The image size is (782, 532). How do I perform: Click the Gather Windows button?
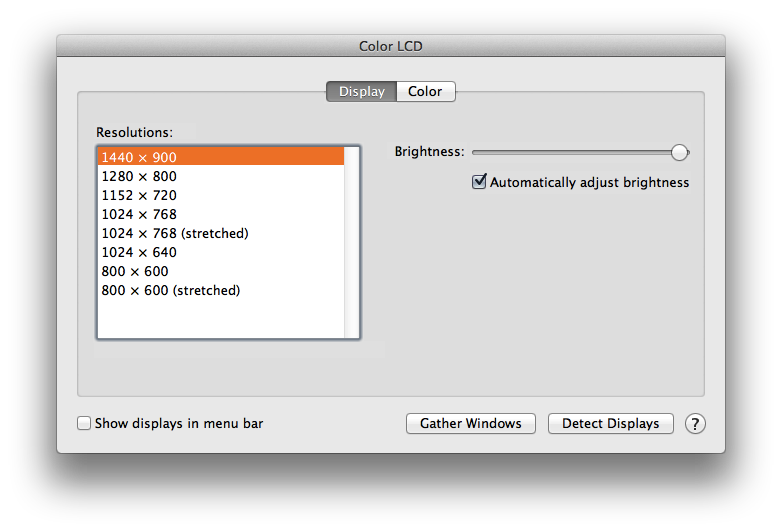click(471, 423)
